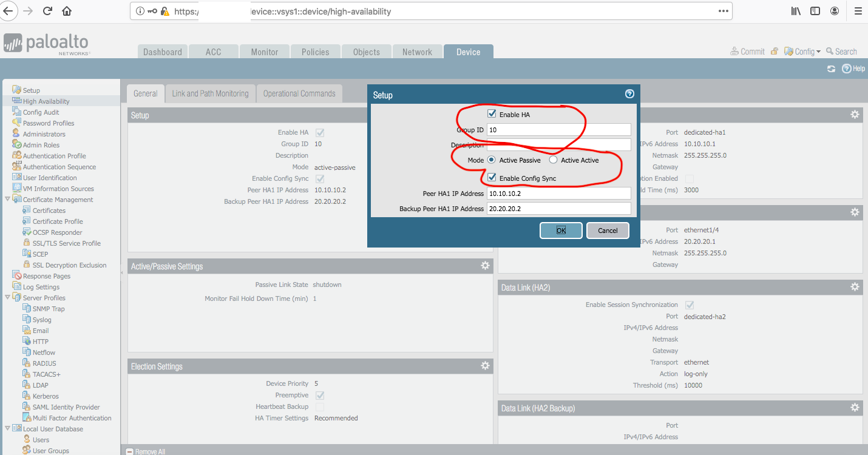Toggle the Enable HA checkbox in dialog

(x=492, y=114)
